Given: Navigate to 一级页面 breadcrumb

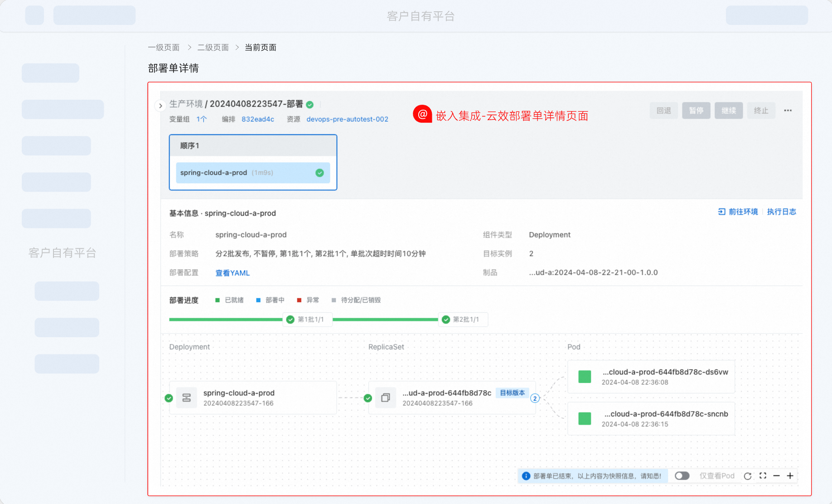Looking at the screenshot, I should pos(164,48).
